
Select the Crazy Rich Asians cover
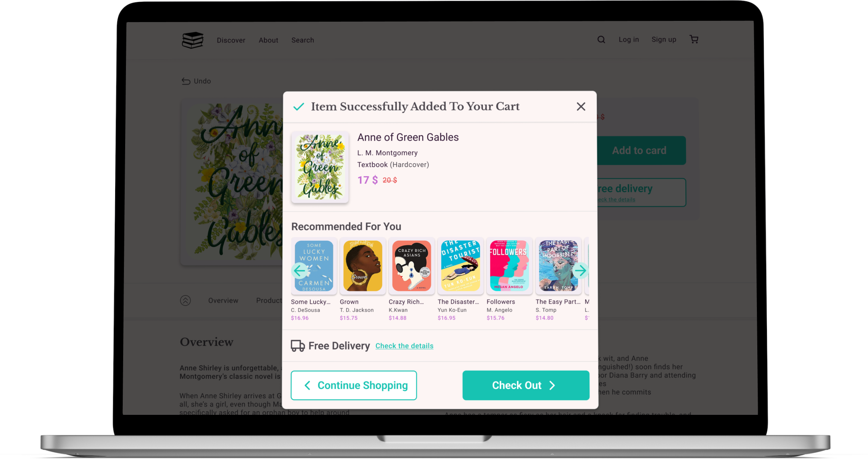pos(412,266)
